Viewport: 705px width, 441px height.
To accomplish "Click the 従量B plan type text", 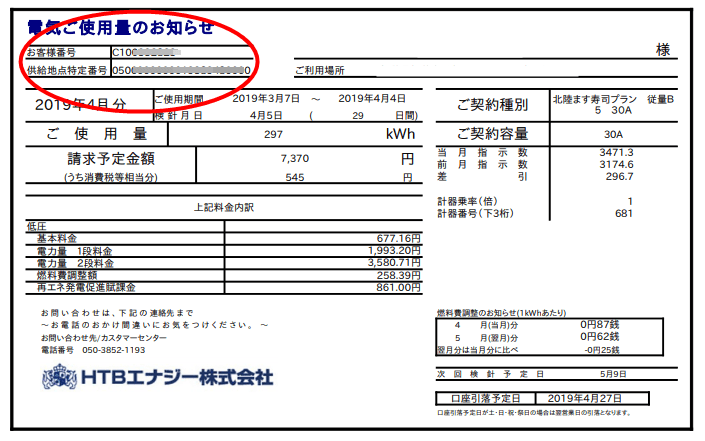I will 660,99.
